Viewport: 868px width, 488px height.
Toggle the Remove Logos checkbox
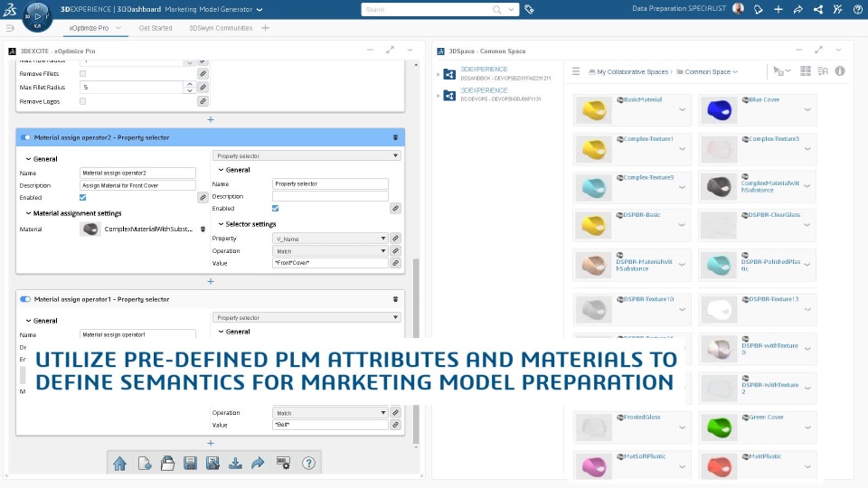pos(82,101)
